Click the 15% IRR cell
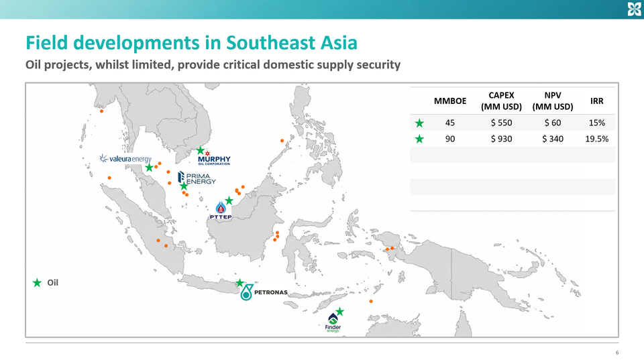Image resolution: width=644 pixels, height=362 pixels. click(x=597, y=123)
